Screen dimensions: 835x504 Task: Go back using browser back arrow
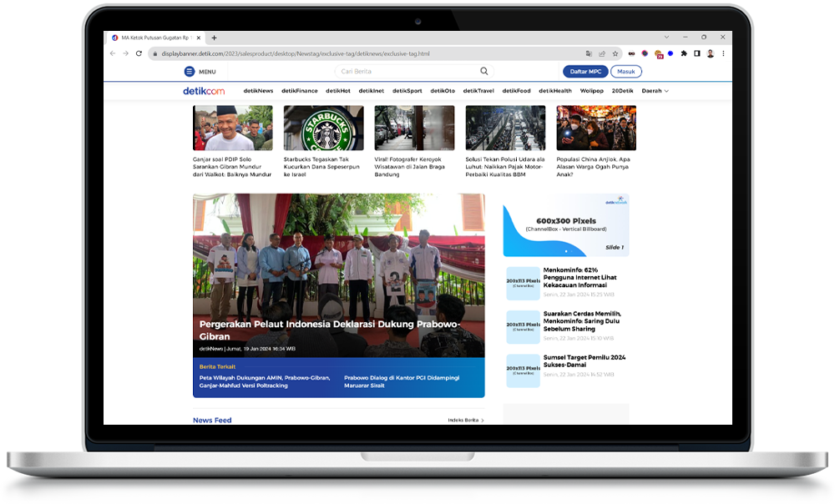click(x=113, y=53)
